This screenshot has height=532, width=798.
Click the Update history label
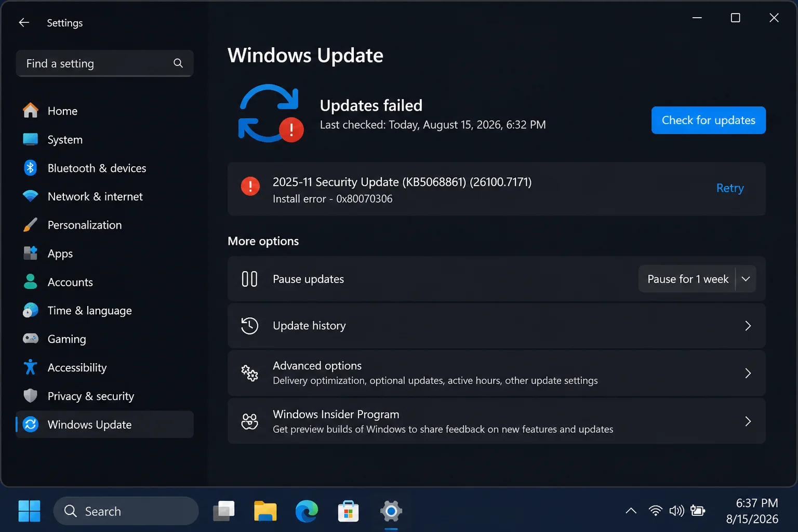[x=309, y=326]
